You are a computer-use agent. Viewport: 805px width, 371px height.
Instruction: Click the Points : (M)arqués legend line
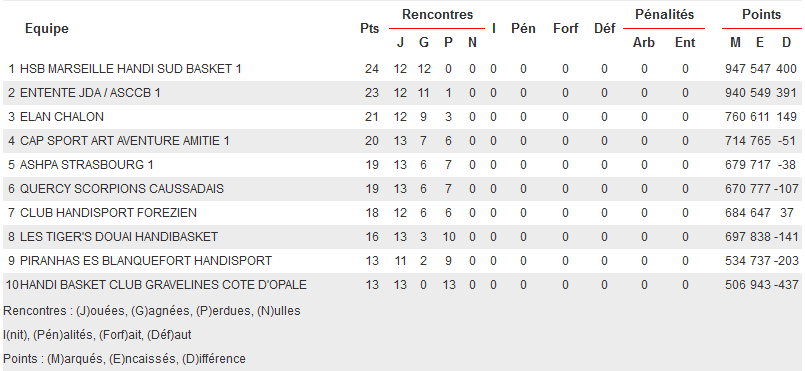pos(124,359)
